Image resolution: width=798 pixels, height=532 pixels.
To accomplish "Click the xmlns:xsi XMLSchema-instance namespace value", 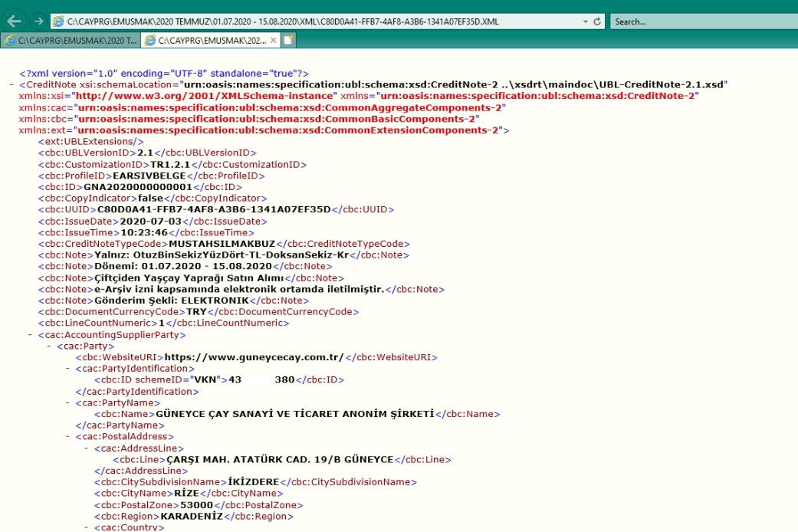I will (x=204, y=96).
